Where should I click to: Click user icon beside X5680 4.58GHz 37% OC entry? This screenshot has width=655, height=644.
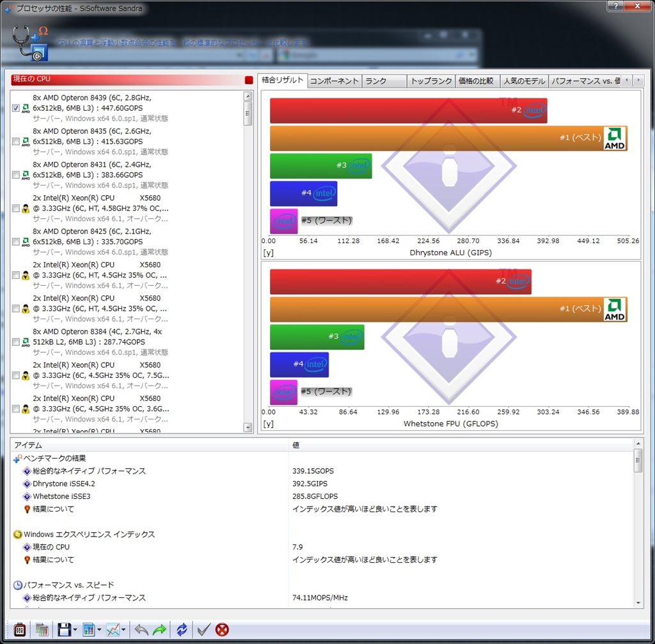26,208
